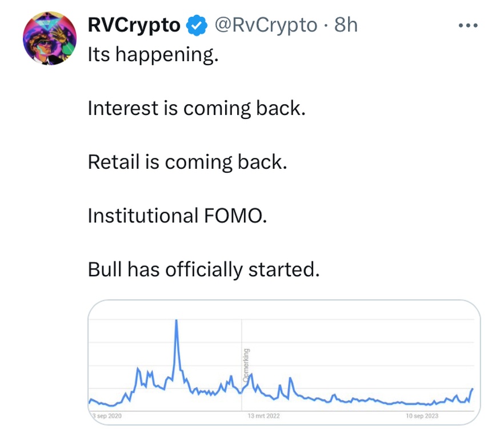Select the 10 sep 2023 axis label

[x=422, y=416]
